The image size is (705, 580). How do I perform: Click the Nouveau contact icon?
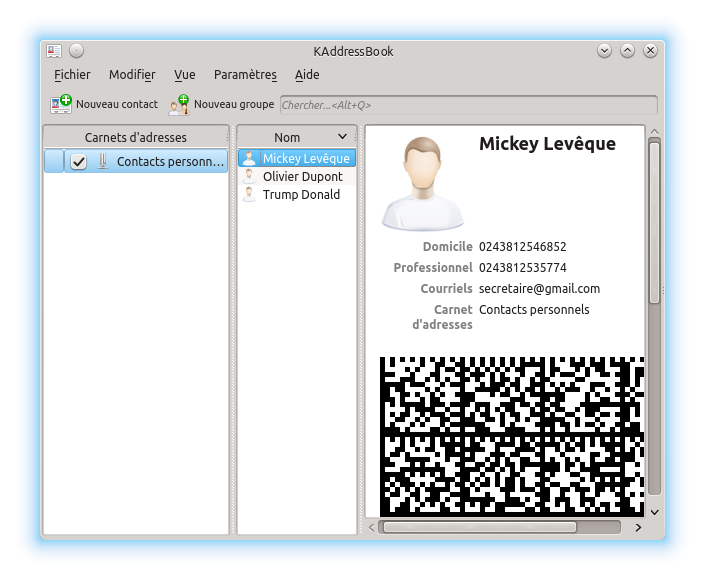[61, 104]
